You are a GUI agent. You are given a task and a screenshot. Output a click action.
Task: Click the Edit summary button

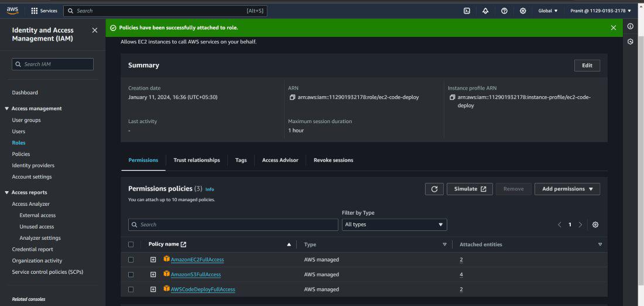coord(587,66)
